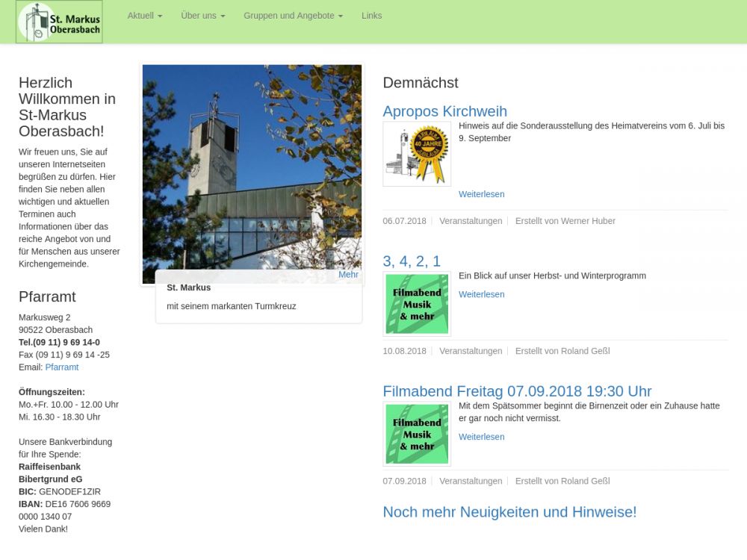Open Noch mehr Neuigkeiten und Hinweise

click(509, 512)
